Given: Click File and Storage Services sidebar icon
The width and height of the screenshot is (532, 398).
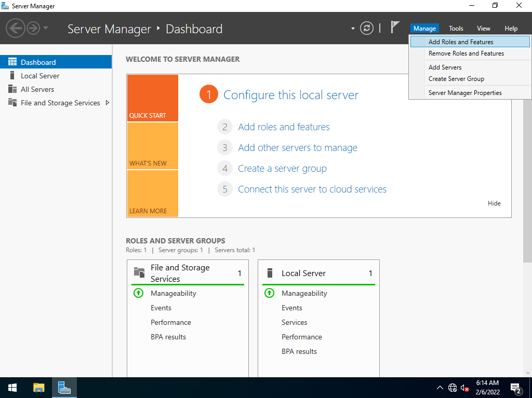Looking at the screenshot, I should pos(12,102).
